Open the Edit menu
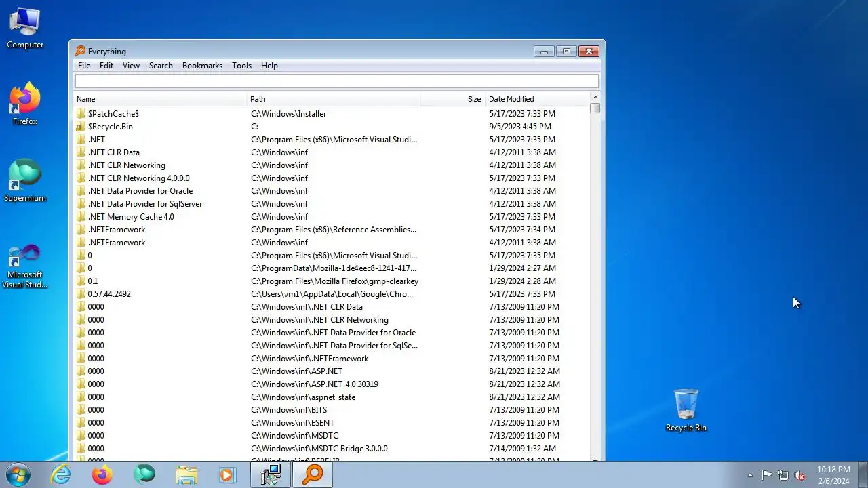 (106, 66)
